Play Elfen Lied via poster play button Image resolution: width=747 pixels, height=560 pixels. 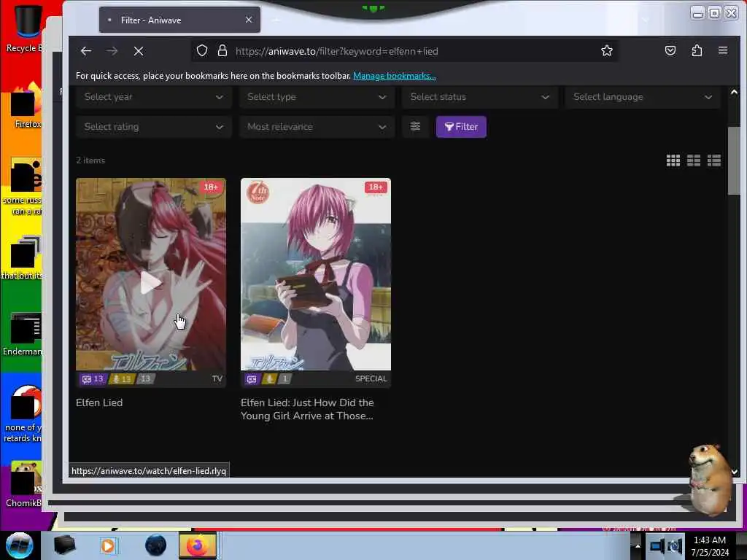(x=150, y=284)
